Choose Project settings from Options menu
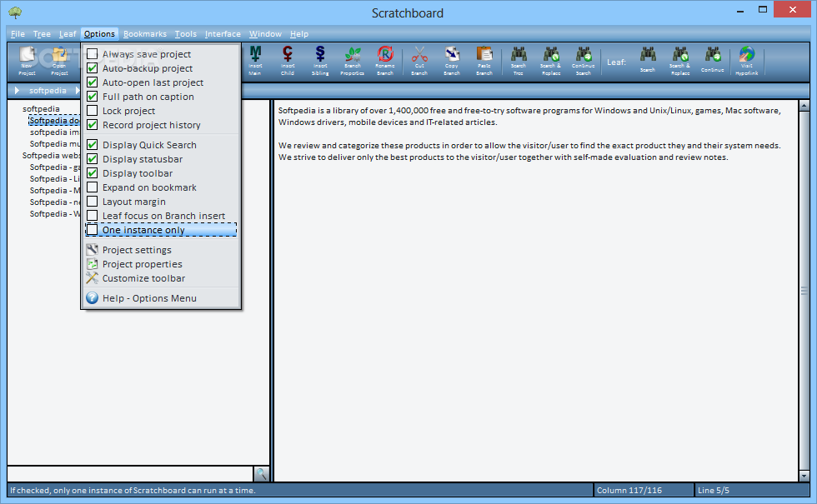 [x=161, y=250]
